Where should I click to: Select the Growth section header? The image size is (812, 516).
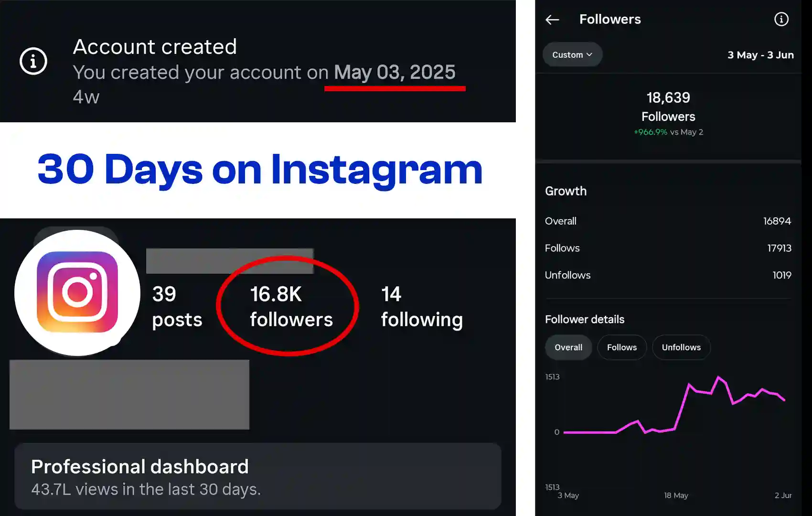click(566, 191)
